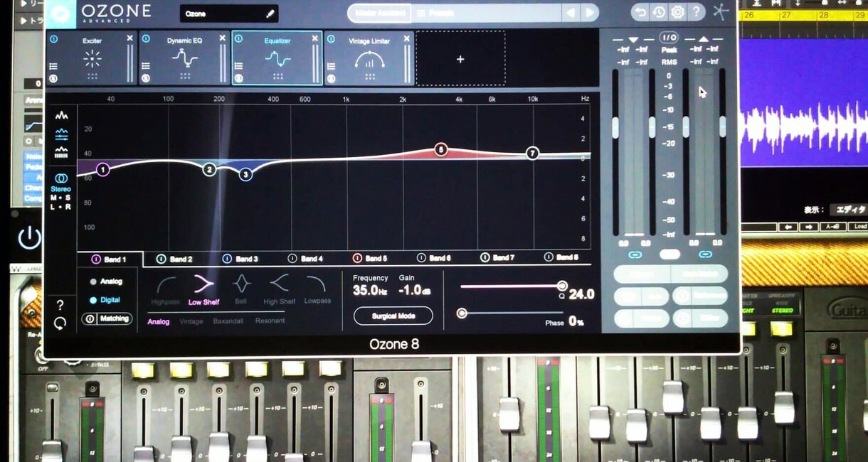Click the Phase slider handle

[462, 313]
